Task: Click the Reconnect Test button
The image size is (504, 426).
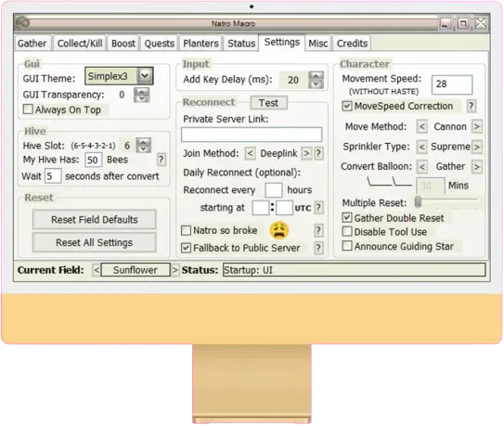Action: 268,103
